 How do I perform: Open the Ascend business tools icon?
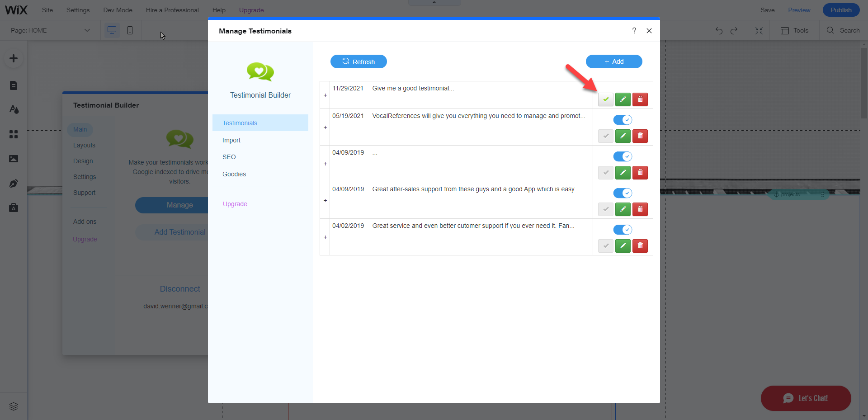14,208
